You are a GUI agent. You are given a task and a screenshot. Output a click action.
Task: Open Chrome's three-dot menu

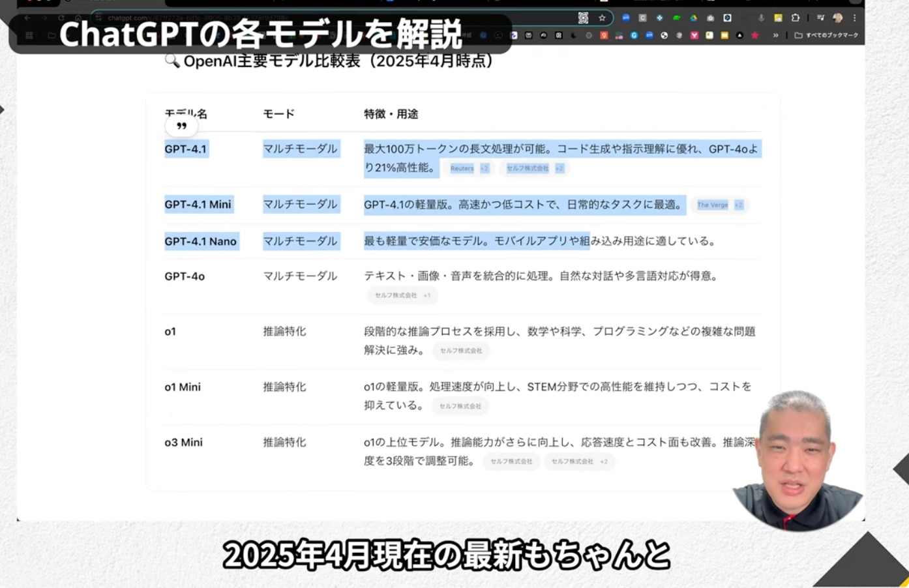coord(854,18)
